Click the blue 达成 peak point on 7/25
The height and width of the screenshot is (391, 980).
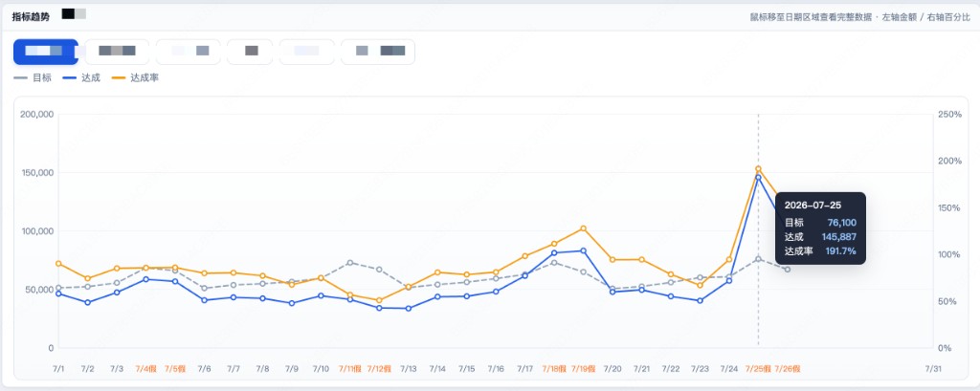tap(758, 178)
